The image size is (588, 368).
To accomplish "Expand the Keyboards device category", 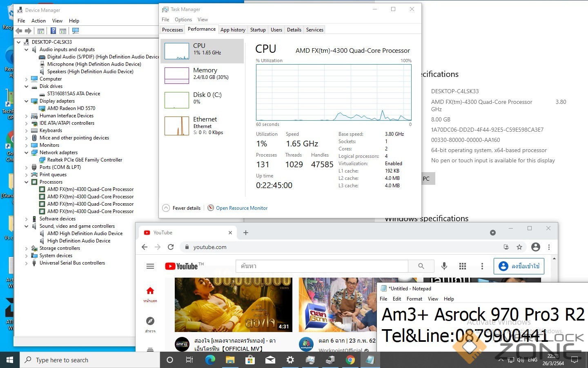I will pyautogui.click(x=27, y=130).
